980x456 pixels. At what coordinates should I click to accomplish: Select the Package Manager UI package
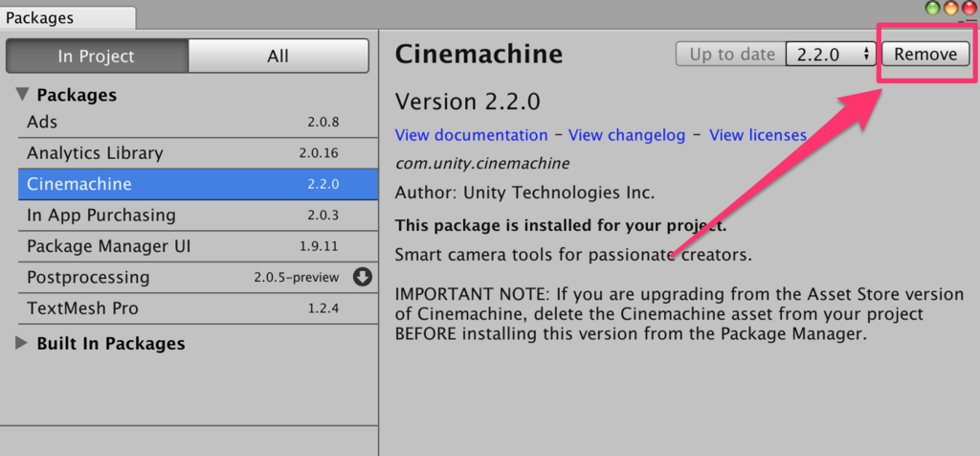coord(198,246)
